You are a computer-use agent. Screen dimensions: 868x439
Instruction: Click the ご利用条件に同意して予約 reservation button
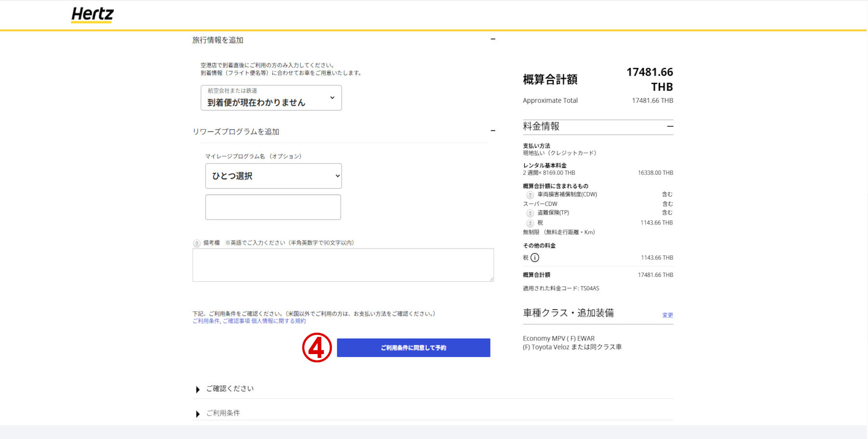(413, 347)
